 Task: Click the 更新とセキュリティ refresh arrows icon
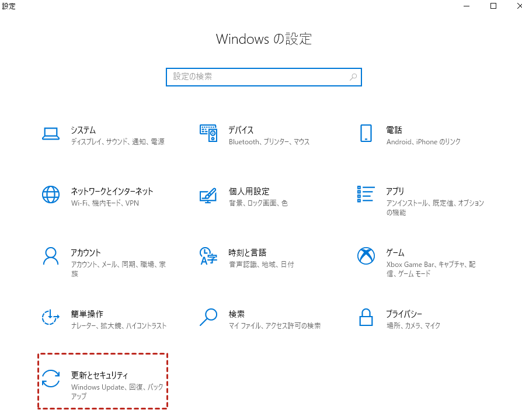click(51, 379)
